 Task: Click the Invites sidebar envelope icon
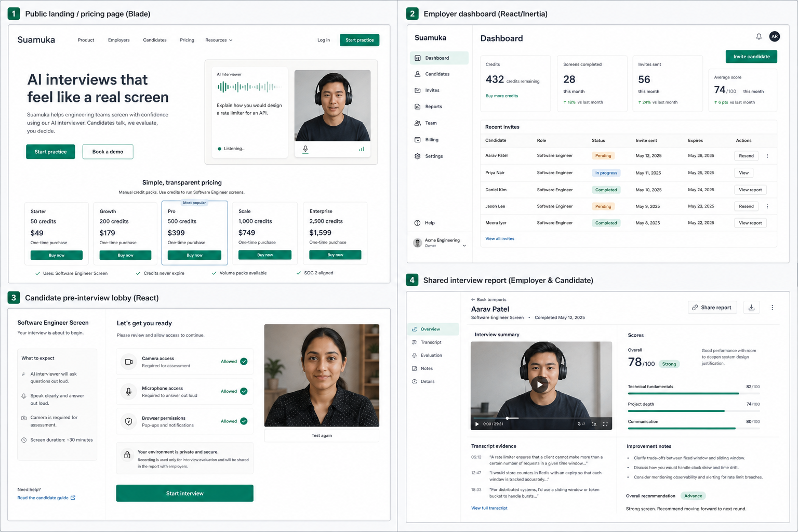click(x=417, y=90)
